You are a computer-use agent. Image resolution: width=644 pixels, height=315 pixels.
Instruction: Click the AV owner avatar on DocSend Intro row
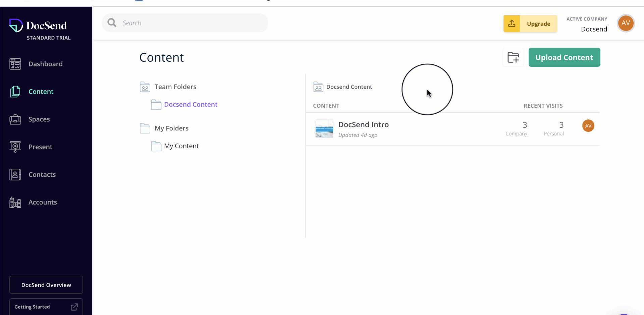[588, 126]
